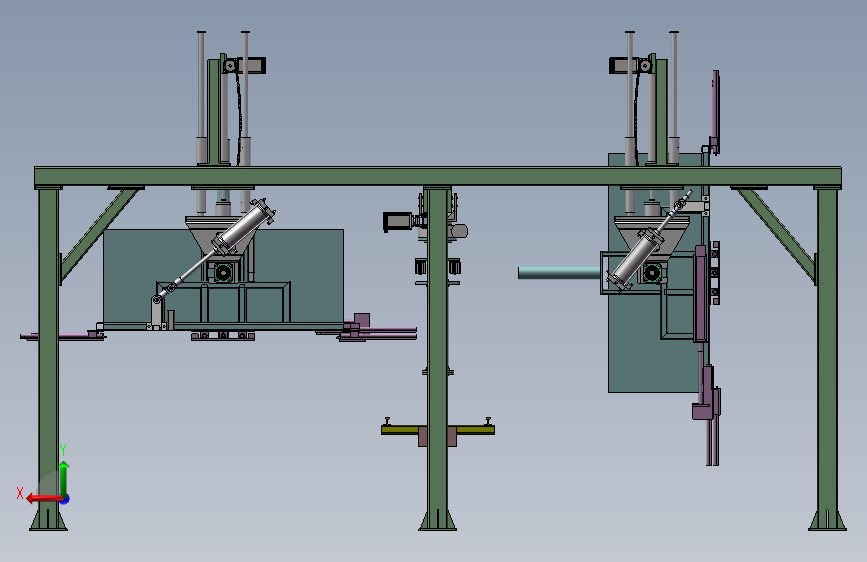Select the purple vertical plate at upper right

tap(715, 112)
